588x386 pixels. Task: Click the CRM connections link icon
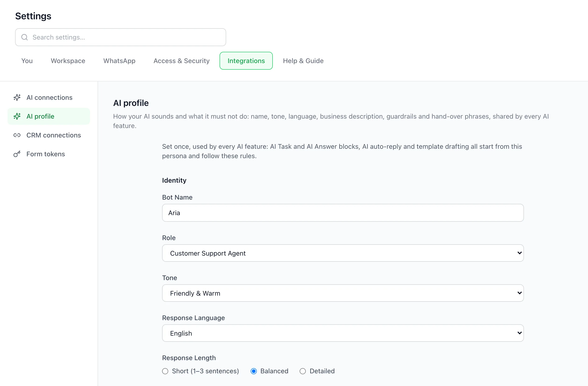17,135
